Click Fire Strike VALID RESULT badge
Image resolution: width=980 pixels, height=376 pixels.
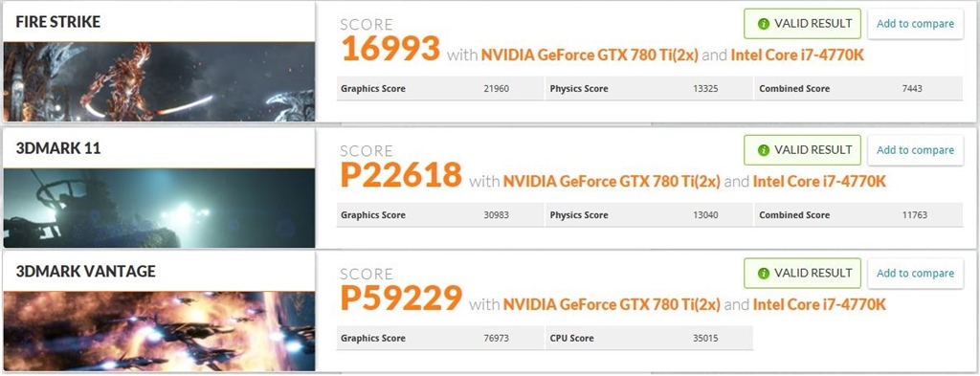pos(803,24)
